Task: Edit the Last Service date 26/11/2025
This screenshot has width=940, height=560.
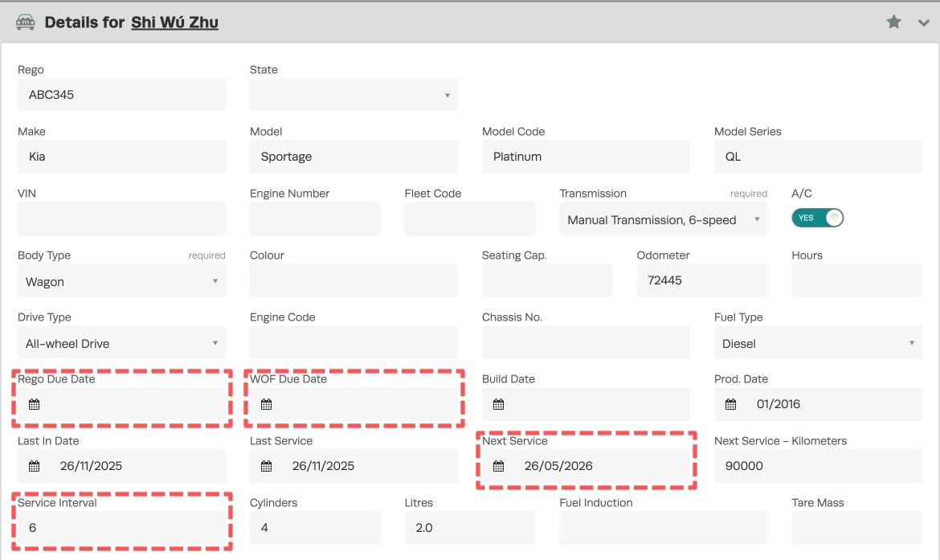Action: pos(354,466)
